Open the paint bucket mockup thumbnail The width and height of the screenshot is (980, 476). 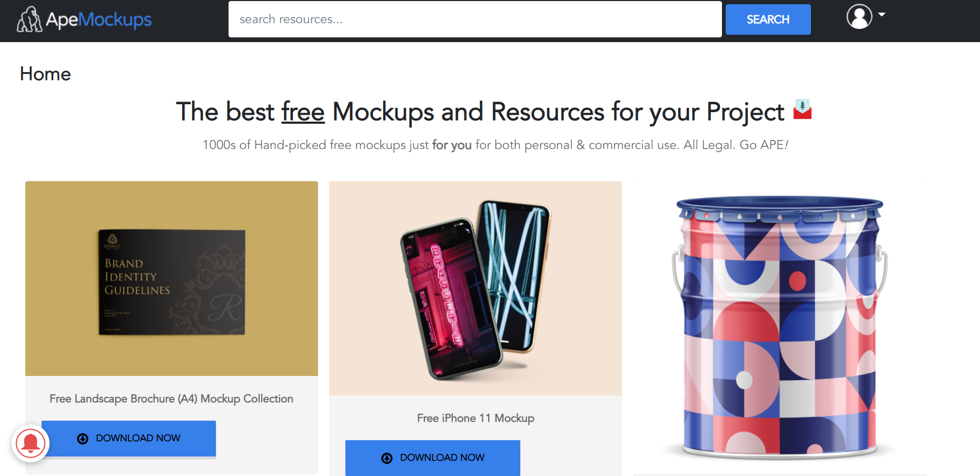pos(779,326)
